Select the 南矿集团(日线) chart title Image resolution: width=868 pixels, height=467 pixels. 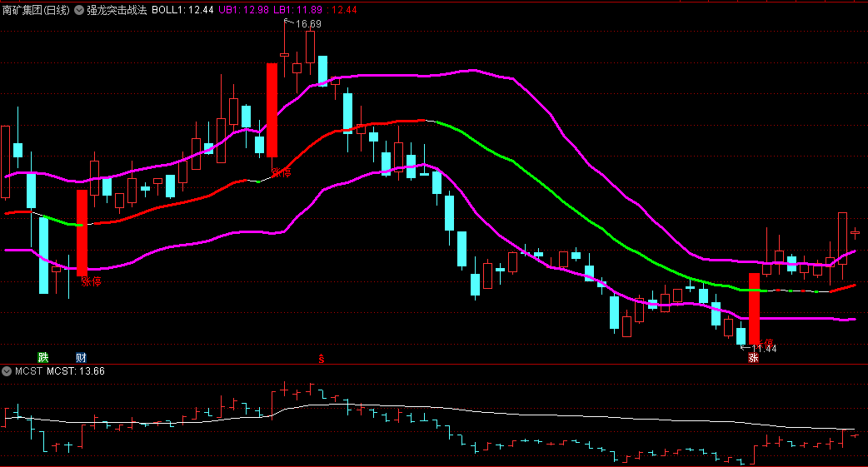point(36,10)
